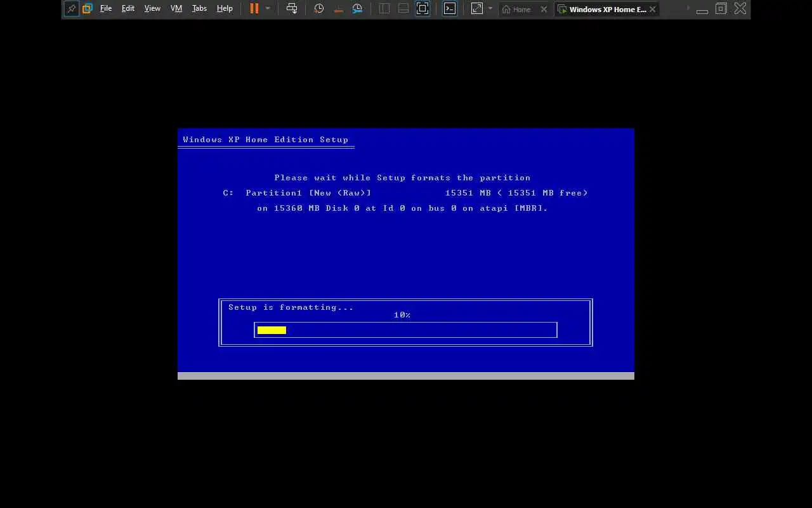Open the File menu
Image resolution: width=812 pixels, height=508 pixels.
pyautogui.click(x=106, y=9)
